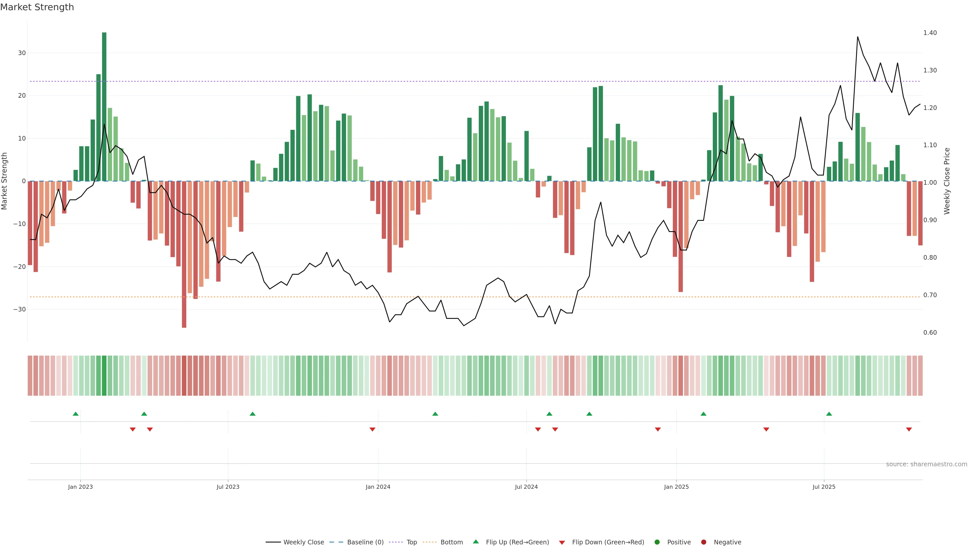
Task: Toggle the Baseline (0) legend entry
Action: pos(365,542)
